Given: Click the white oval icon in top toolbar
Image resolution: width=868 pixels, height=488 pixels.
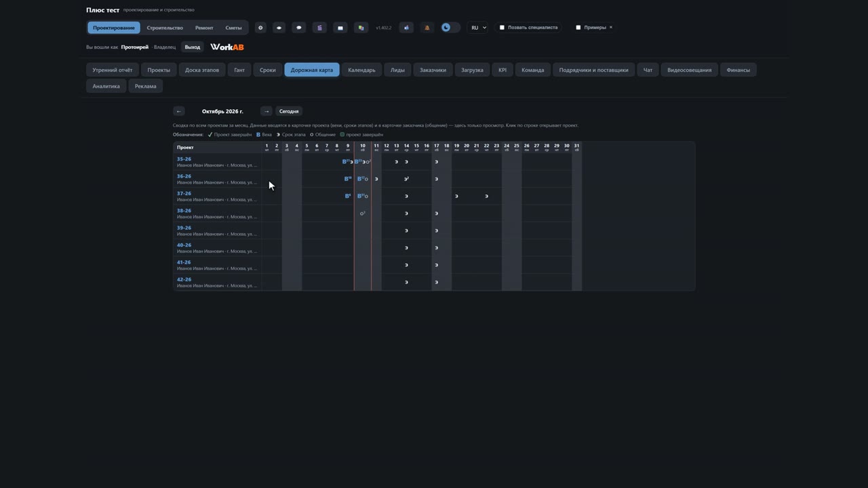Looking at the screenshot, I should point(279,28).
